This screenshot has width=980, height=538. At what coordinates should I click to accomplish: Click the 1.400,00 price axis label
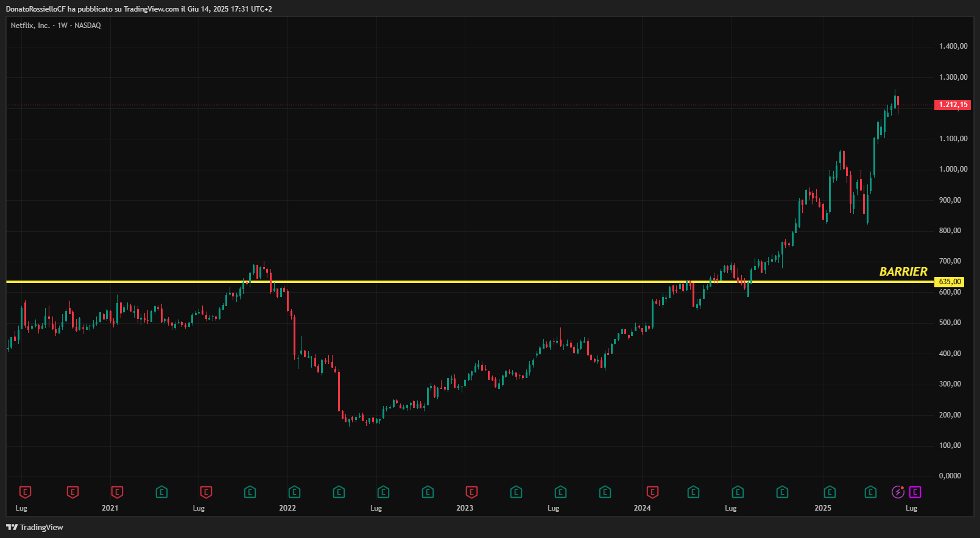pyautogui.click(x=953, y=46)
